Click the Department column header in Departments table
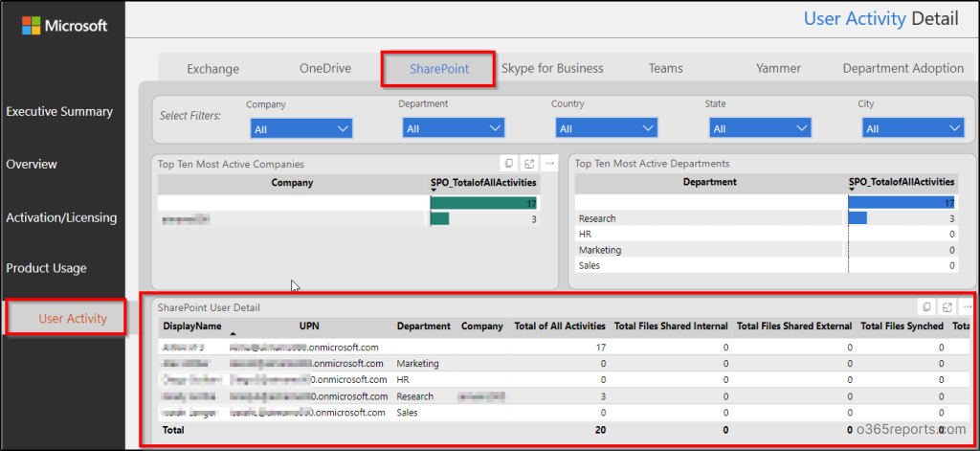 [x=710, y=183]
